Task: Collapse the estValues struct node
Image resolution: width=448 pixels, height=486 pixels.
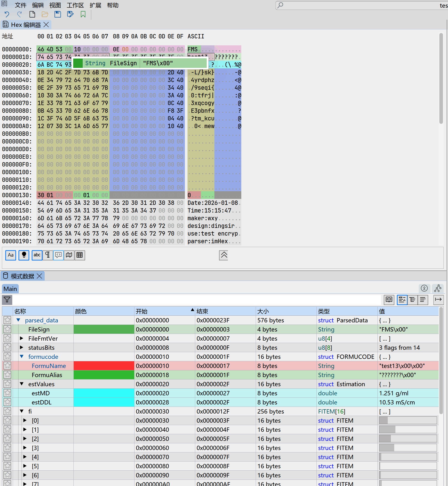Action: pos(22,384)
